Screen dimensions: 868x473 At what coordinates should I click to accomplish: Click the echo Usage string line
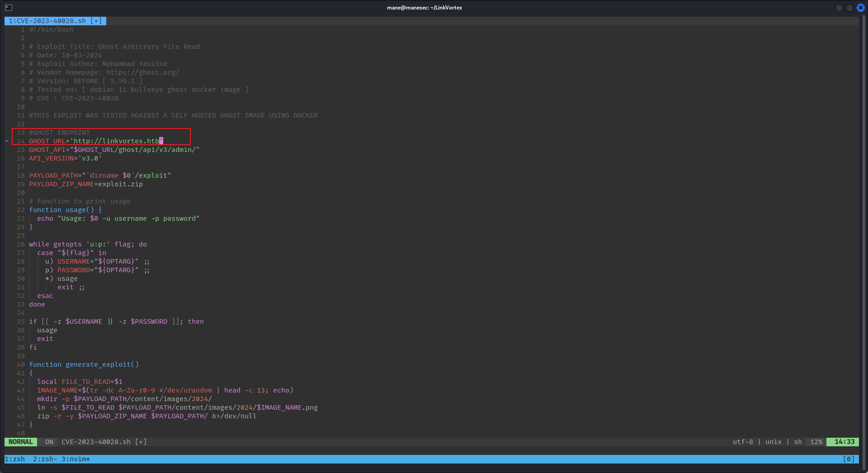click(118, 218)
